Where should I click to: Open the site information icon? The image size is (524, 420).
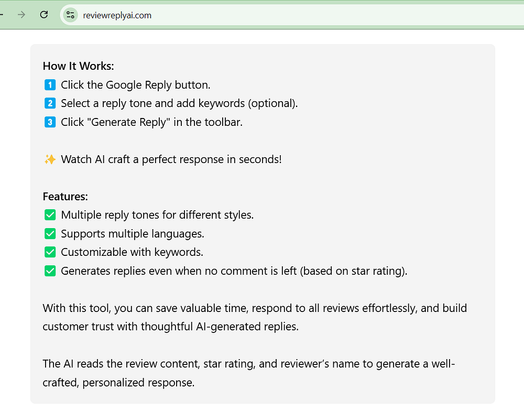tap(70, 15)
